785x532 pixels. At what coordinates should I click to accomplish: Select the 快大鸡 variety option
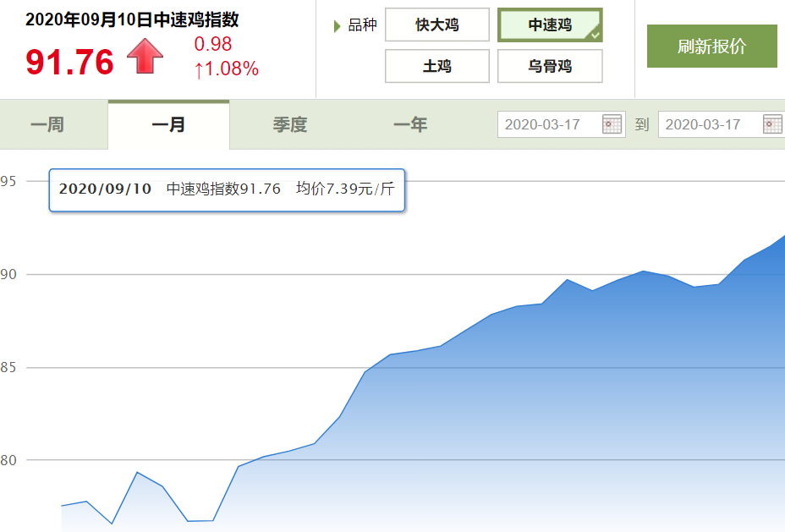point(437,25)
